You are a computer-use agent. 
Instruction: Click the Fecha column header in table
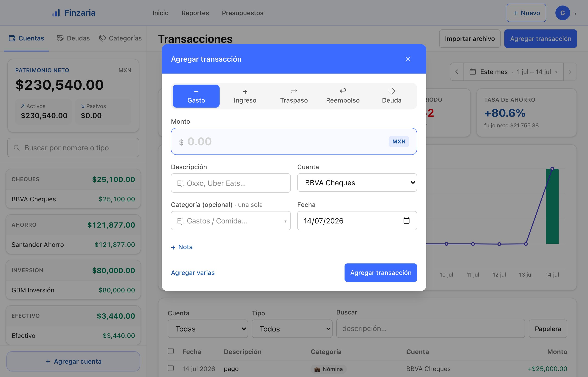click(x=192, y=352)
